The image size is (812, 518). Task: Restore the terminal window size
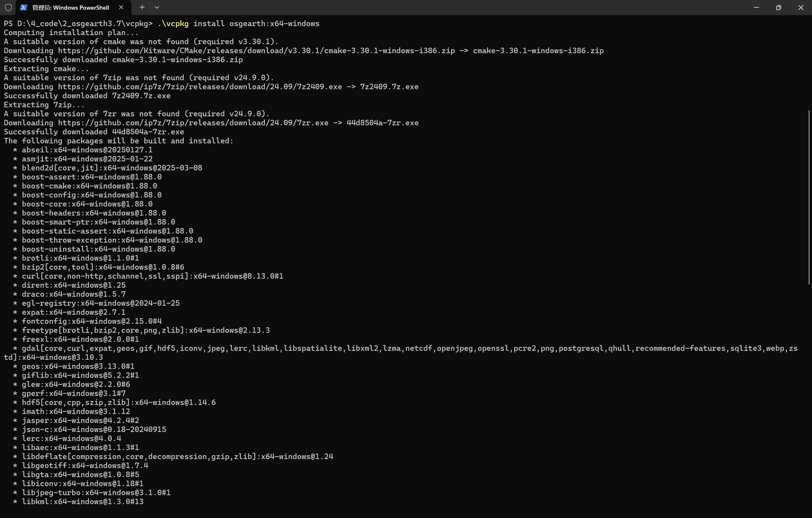click(778, 7)
